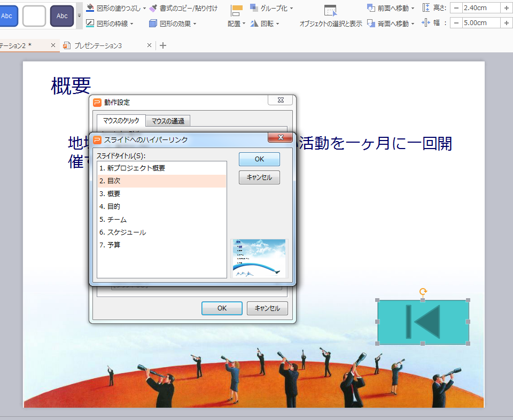
Task: Click the 概要 slide title text
Action: coord(71,86)
